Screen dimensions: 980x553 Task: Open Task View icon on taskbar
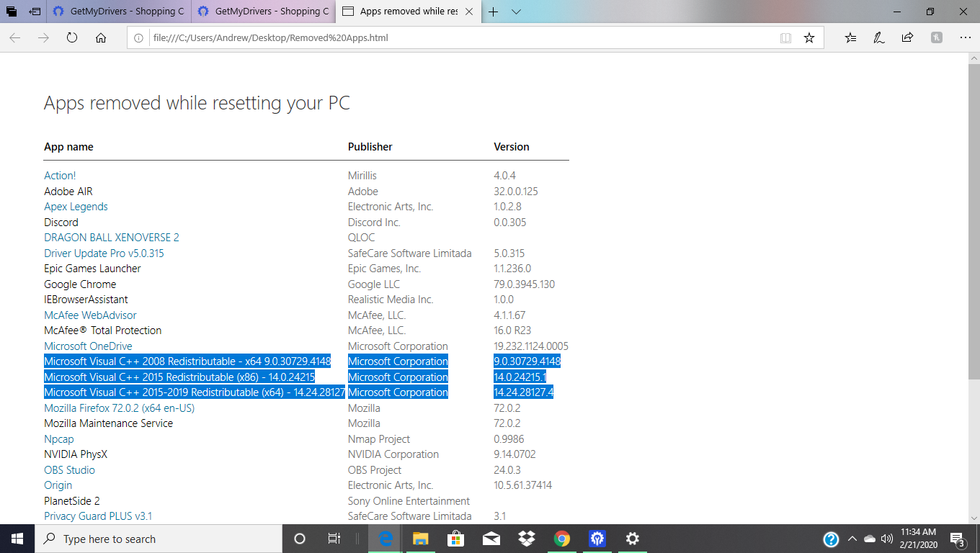click(x=334, y=539)
